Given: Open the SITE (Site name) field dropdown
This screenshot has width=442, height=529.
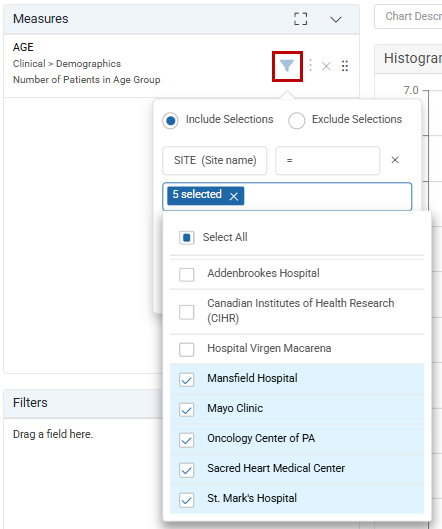Looking at the screenshot, I should pos(215,160).
